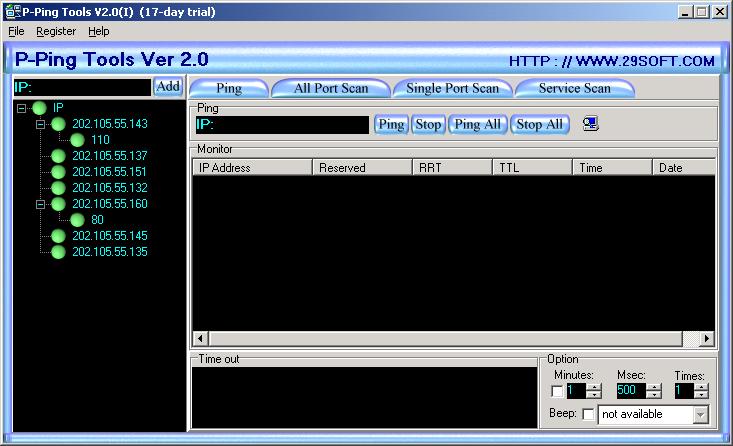Enable the Minutes checkbox
The height and width of the screenshot is (446, 733).
click(x=557, y=391)
